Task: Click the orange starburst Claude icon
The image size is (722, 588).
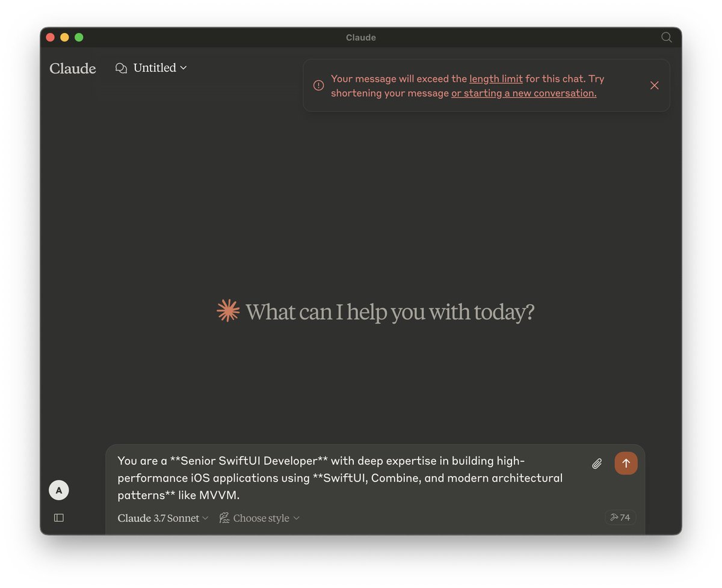Action: (228, 311)
